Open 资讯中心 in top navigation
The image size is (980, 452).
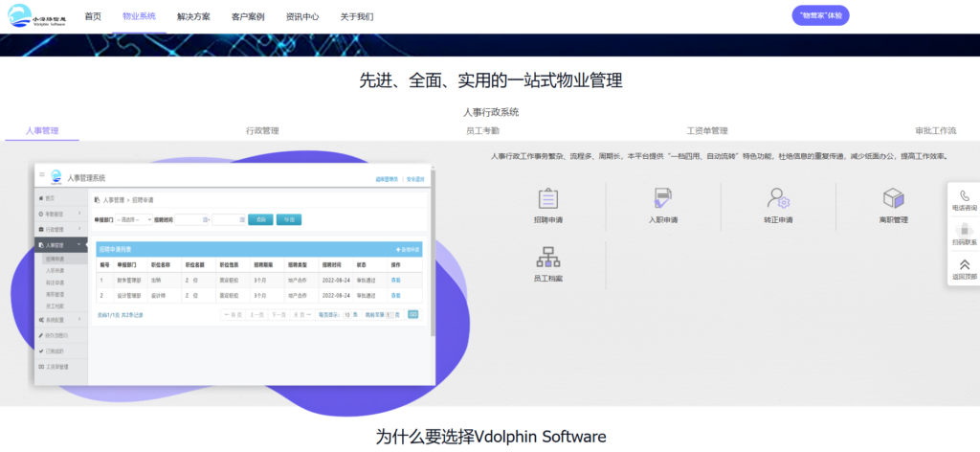click(302, 17)
